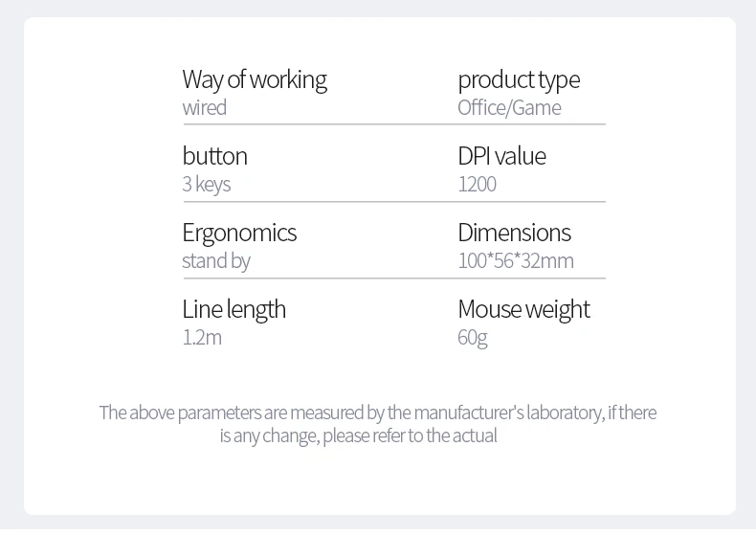Select the "1.2m" line length value
This screenshot has width=756, height=536.
click(201, 337)
